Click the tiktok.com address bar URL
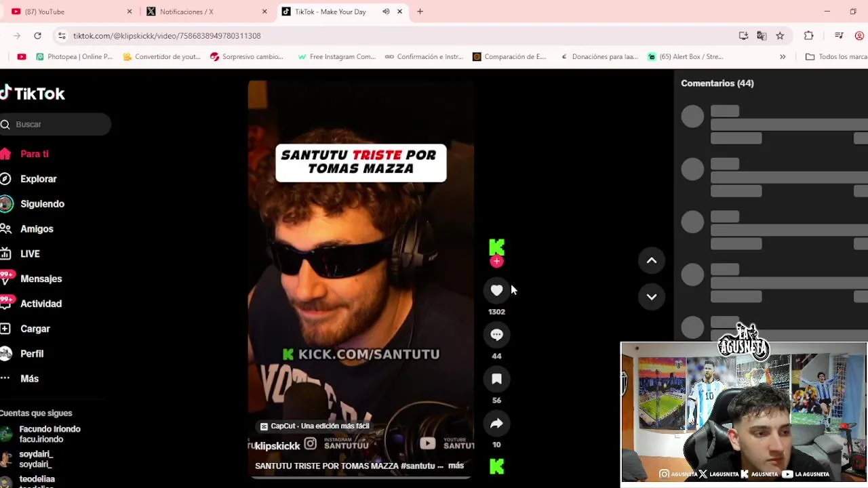This screenshot has height=488, width=868. point(167,35)
